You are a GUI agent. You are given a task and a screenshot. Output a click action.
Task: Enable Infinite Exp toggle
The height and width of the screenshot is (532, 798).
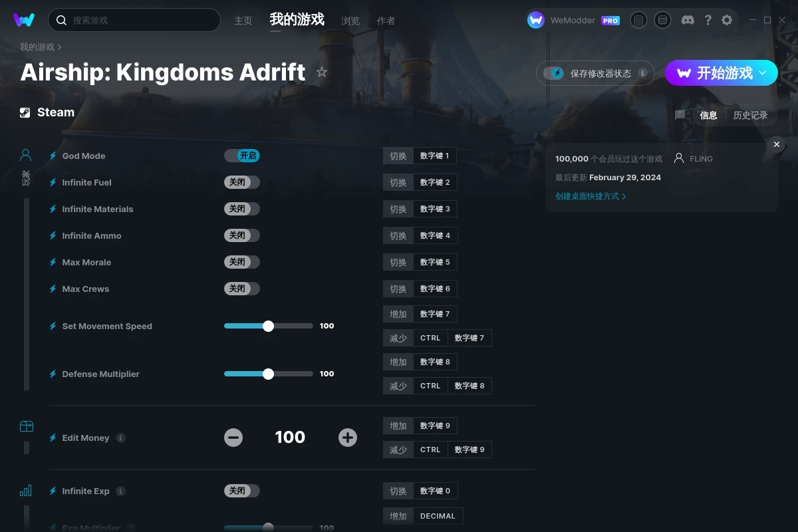pos(242,491)
